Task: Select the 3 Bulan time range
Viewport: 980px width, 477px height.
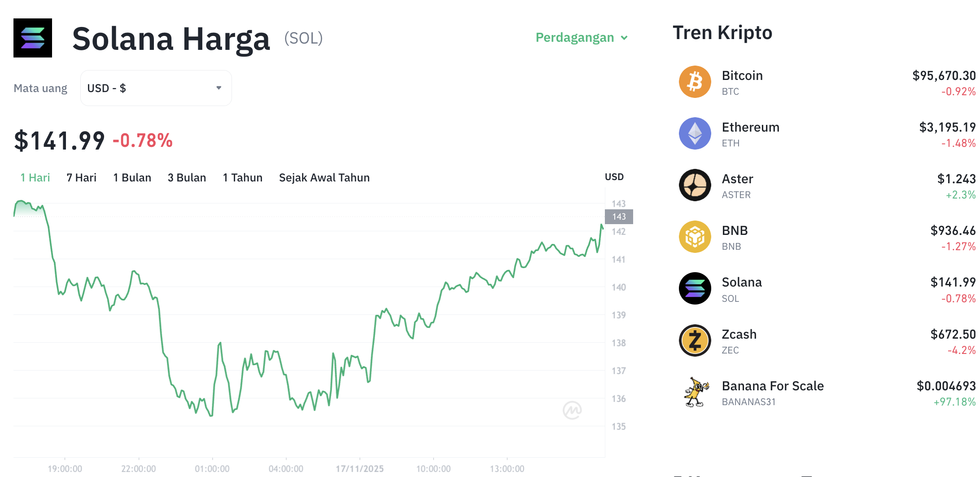Action: pyautogui.click(x=187, y=177)
